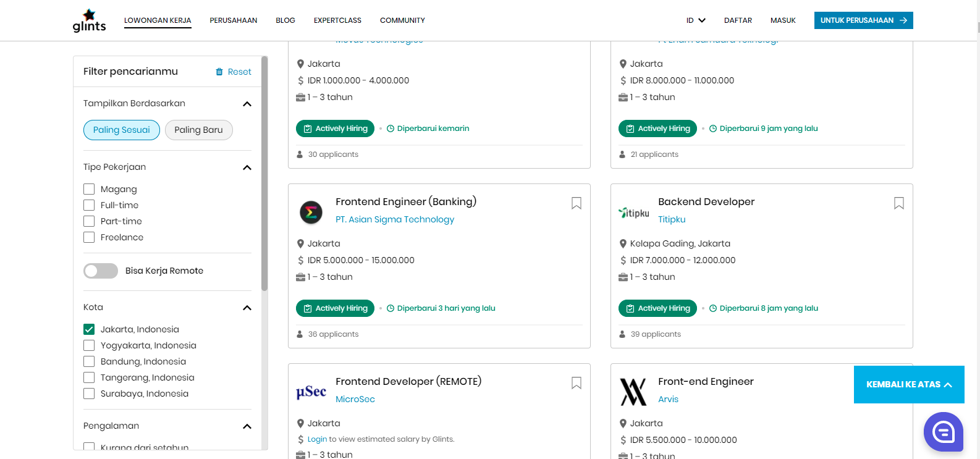Bookmark the Frontend Developer (REMOTE) job
980x459 pixels.
577,383
